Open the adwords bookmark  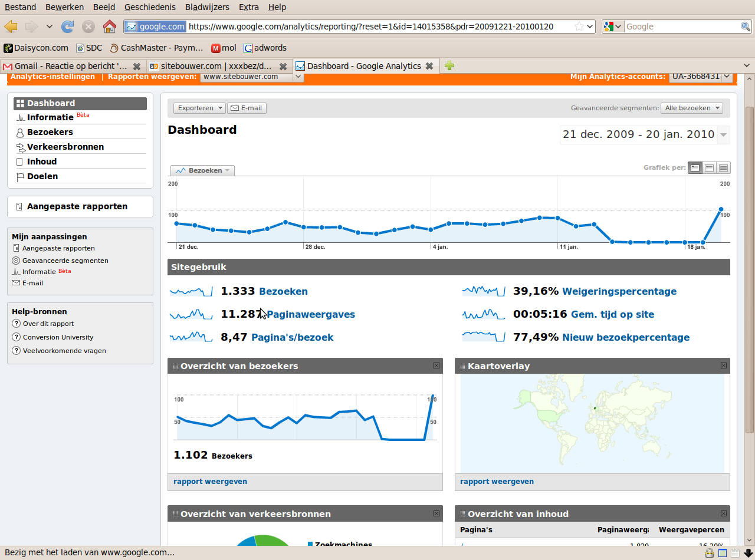[x=265, y=48]
